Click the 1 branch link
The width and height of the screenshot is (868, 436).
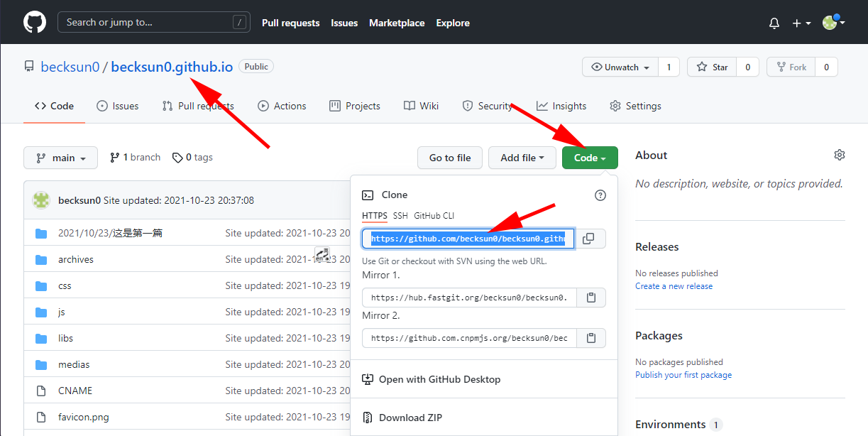(x=135, y=158)
